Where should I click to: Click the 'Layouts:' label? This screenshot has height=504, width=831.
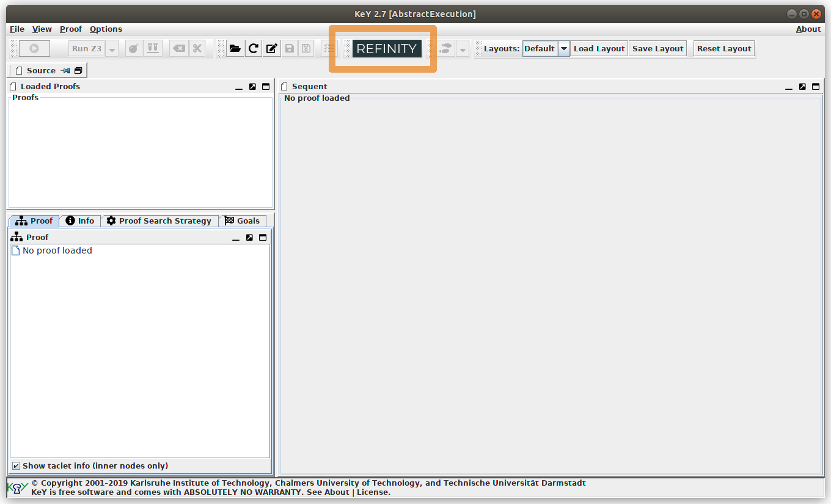(502, 49)
